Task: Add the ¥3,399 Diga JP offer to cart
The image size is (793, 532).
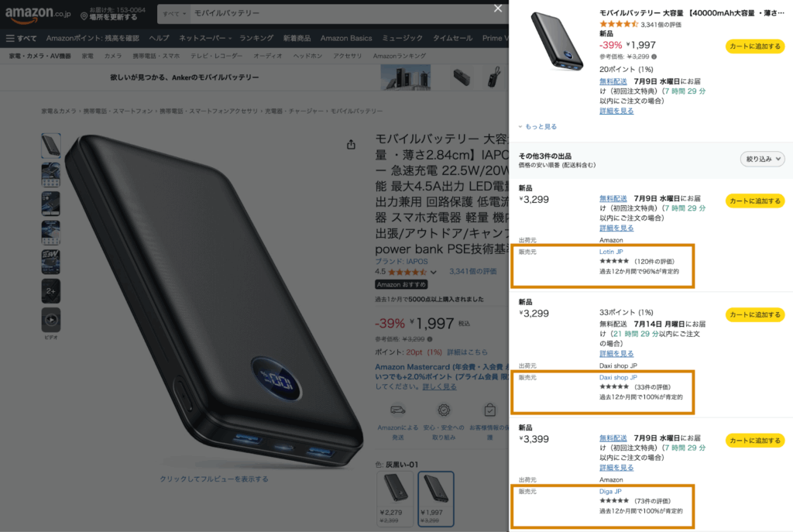Action: tap(755, 441)
